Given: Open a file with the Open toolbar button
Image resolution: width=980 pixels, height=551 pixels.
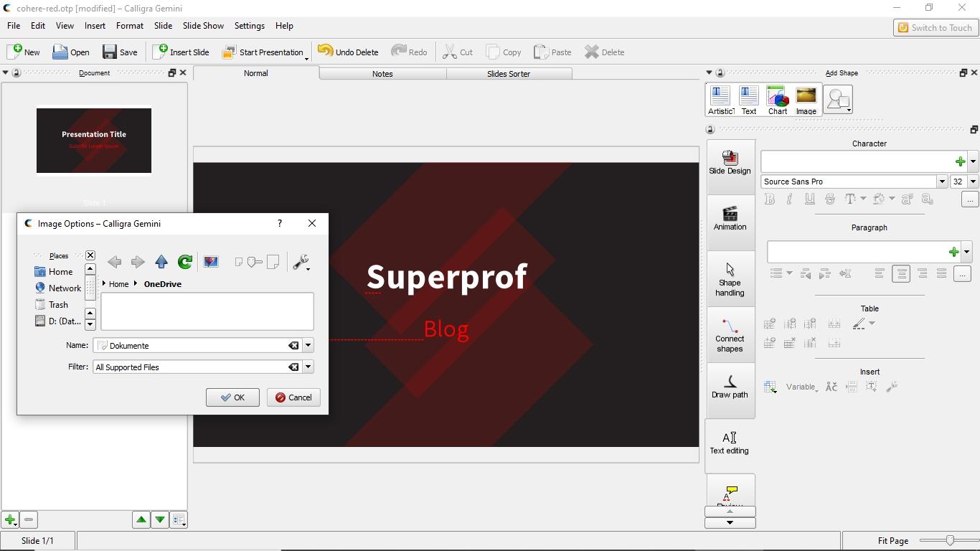Looking at the screenshot, I should click(x=71, y=52).
